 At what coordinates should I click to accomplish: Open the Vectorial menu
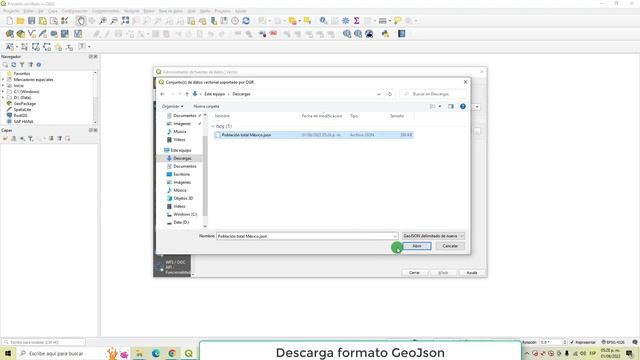click(x=131, y=11)
